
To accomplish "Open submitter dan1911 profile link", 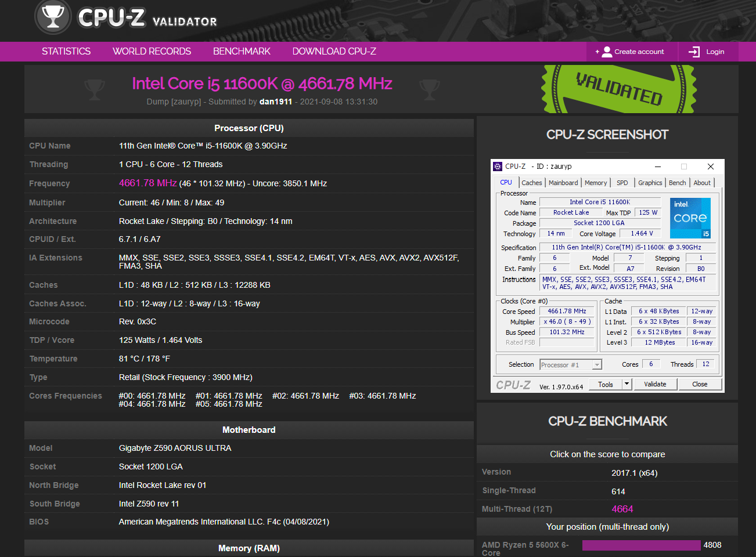I will [276, 102].
